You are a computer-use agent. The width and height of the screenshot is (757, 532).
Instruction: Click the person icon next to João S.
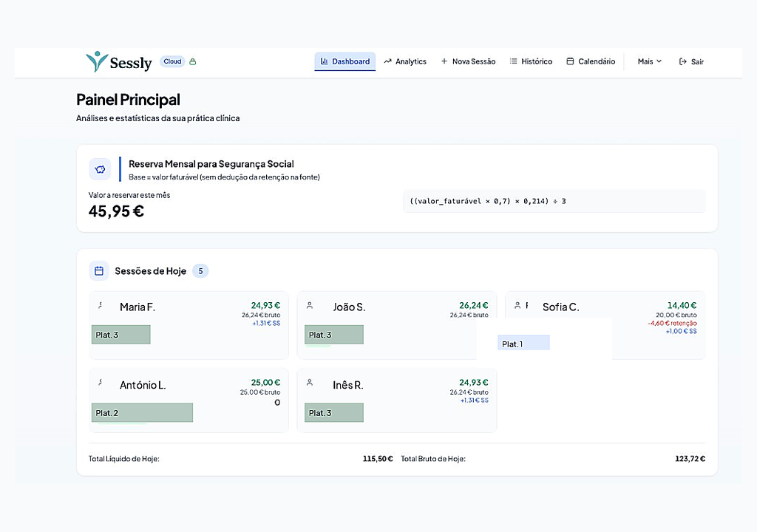pos(310,305)
